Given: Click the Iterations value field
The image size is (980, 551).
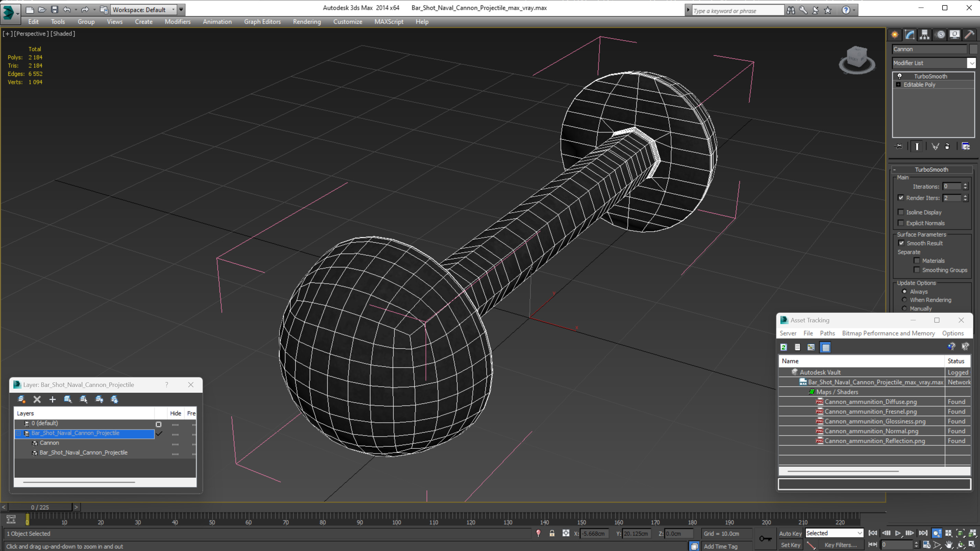Looking at the screenshot, I should point(952,186).
